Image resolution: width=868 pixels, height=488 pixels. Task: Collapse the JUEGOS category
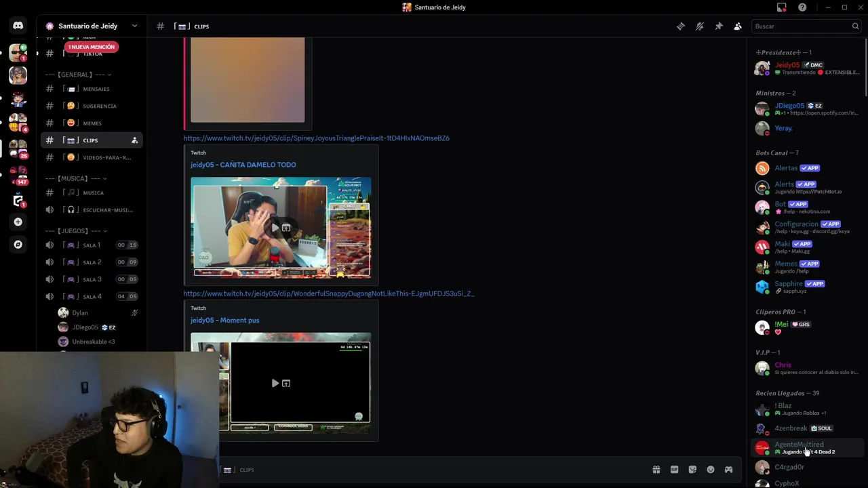(76, 230)
